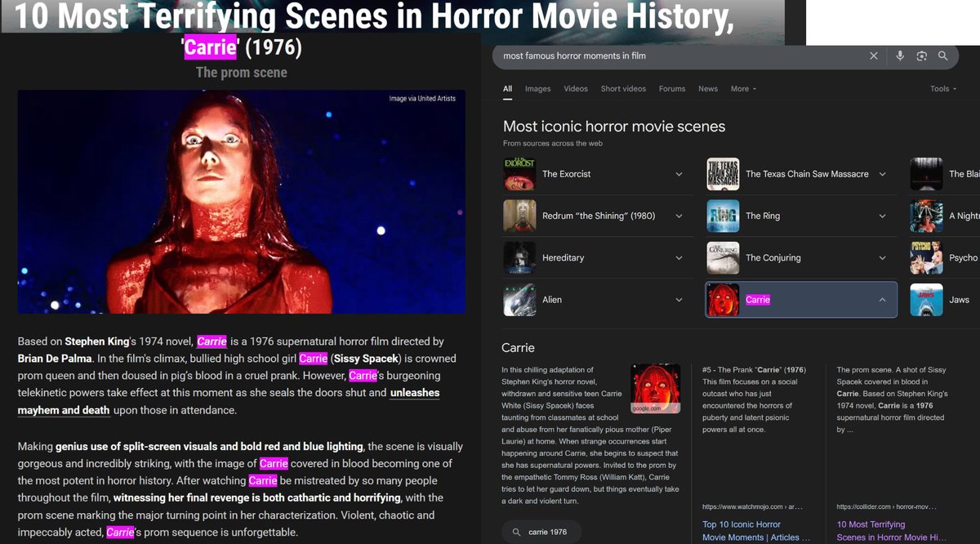Click the Alien poster thumbnail

coord(519,300)
